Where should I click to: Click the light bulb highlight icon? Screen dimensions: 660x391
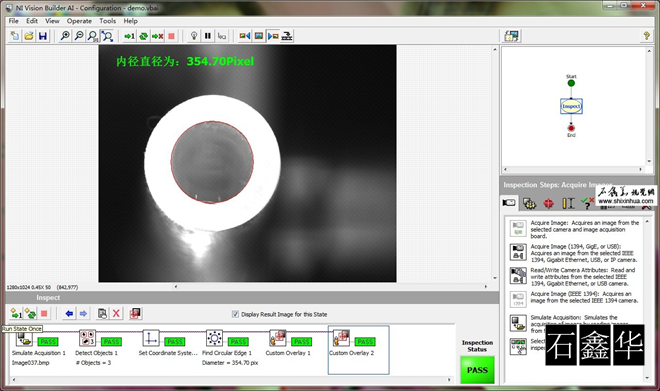pyautogui.click(x=194, y=36)
